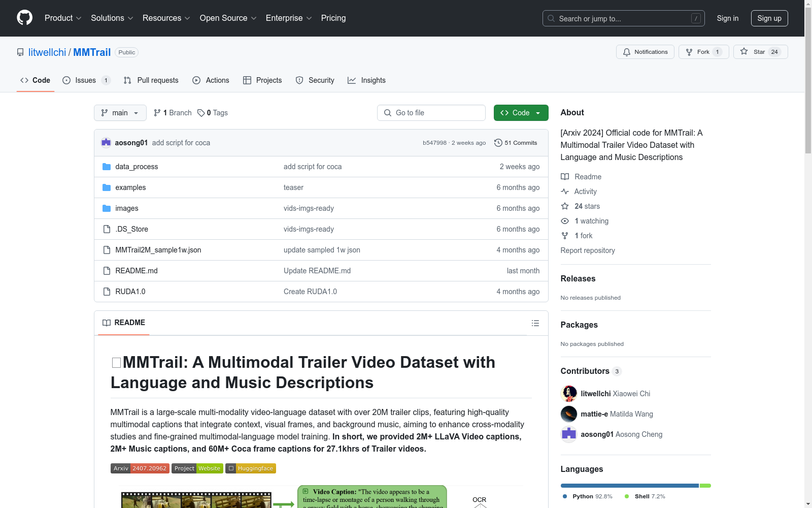Click the MMTrail repository name link
Image resolution: width=812 pixels, height=508 pixels.
[92, 52]
